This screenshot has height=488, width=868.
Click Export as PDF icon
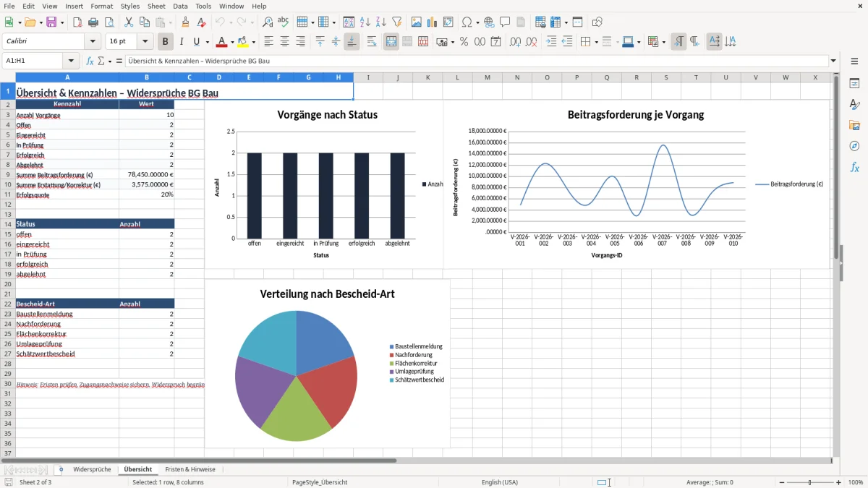pos(77,22)
